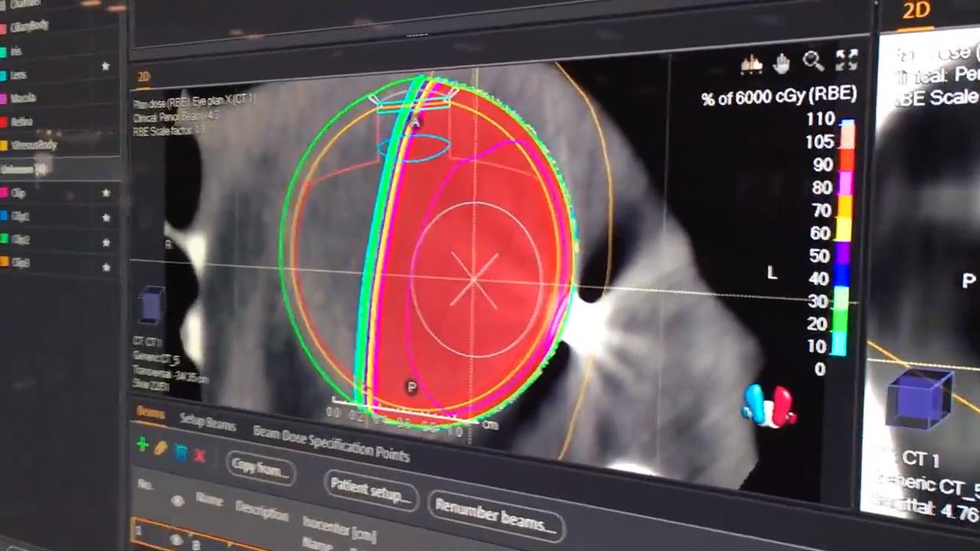Image resolution: width=980 pixels, height=551 pixels.
Task: Activate the zoom magnifier tool
Action: tap(813, 61)
